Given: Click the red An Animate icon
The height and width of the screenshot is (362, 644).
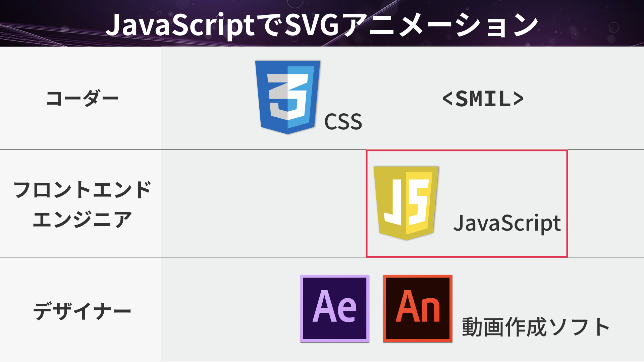Looking at the screenshot, I should (x=418, y=308).
